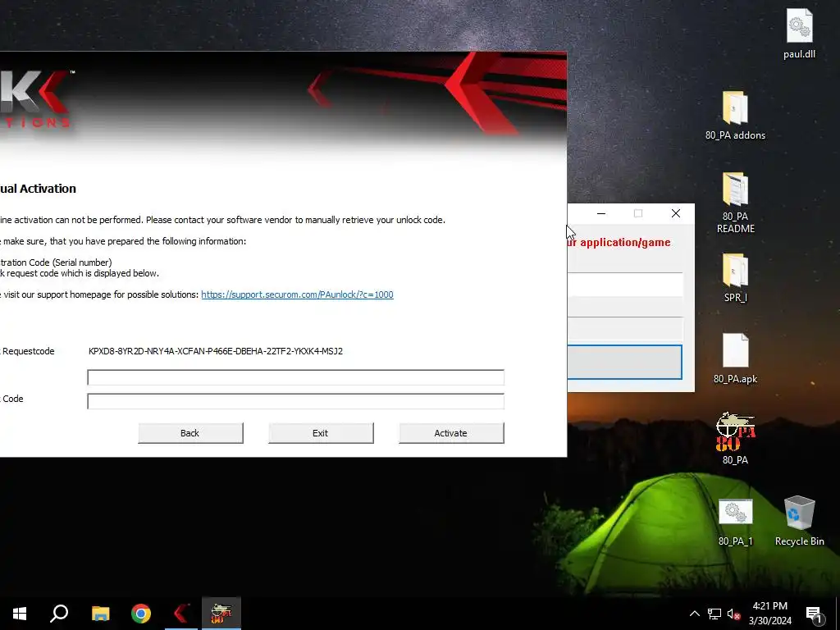
Task: Click the Back button
Action: tap(190, 433)
